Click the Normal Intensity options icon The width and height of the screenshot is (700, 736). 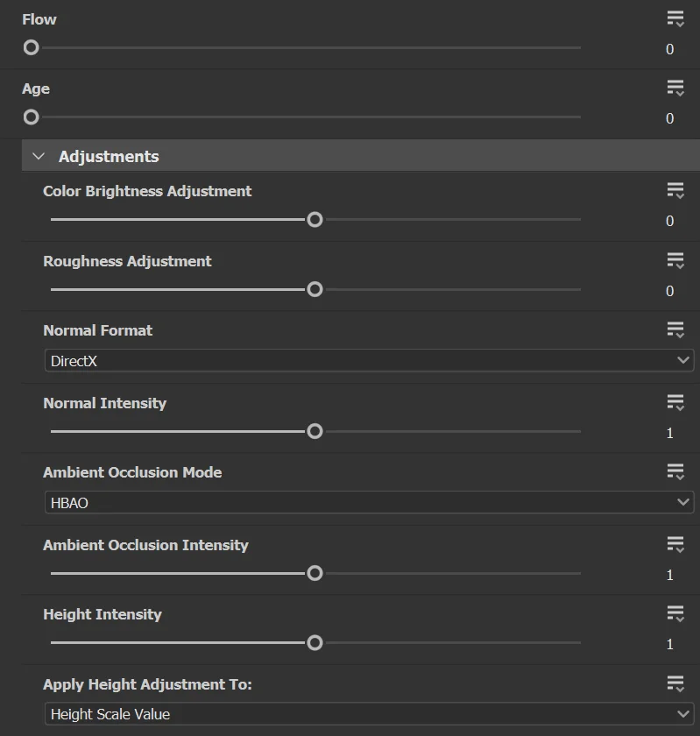pos(675,402)
